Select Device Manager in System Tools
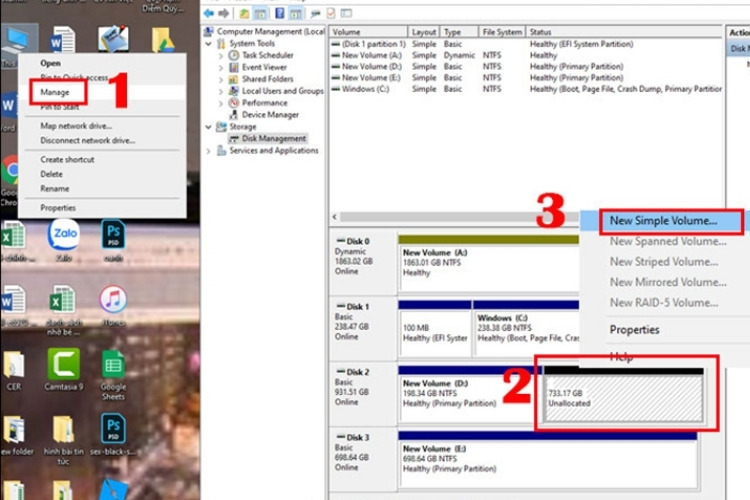Image resolution: width=750 pixels, height=500 pixels. tap(269, 114)
